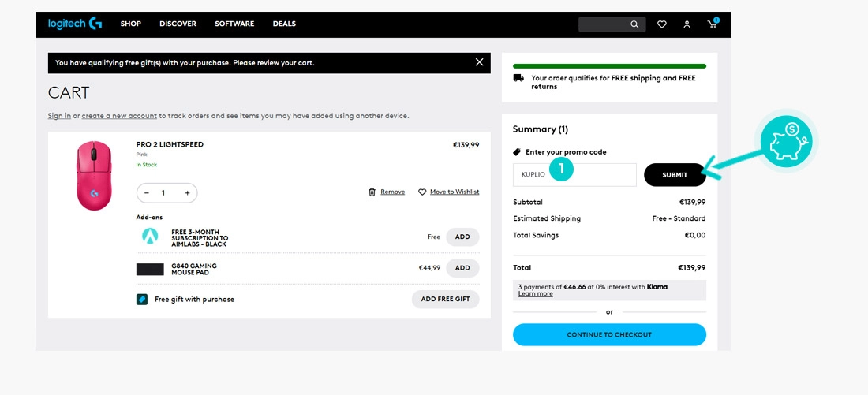
Task: Click the 'Summary (1)' heading
Action: tap(541, 129)
